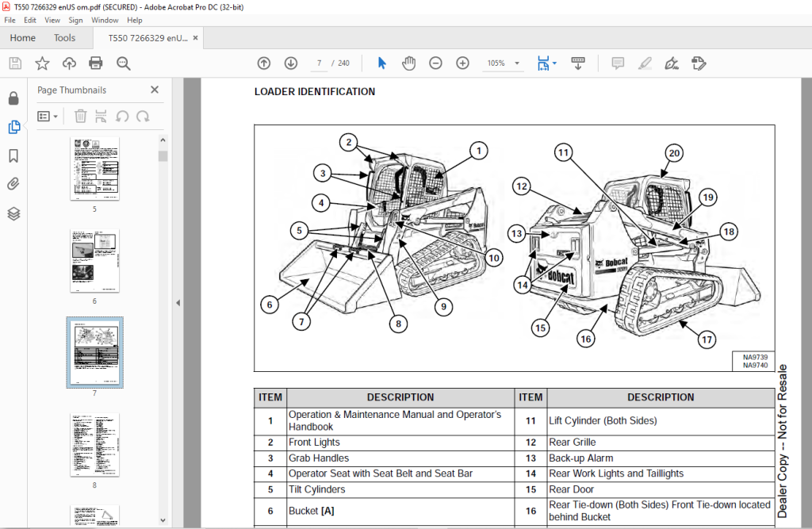Open the View menu
Screen dimensions: 812x529
click(x=52, y=20)
